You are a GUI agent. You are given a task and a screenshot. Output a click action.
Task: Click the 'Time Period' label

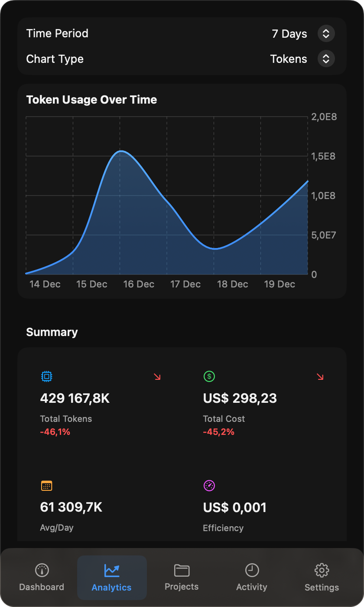pos(57,33)
